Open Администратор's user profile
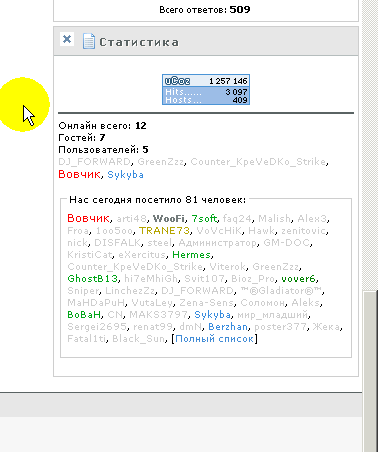This screenshot has width=378, height=452. pos(218,243)
